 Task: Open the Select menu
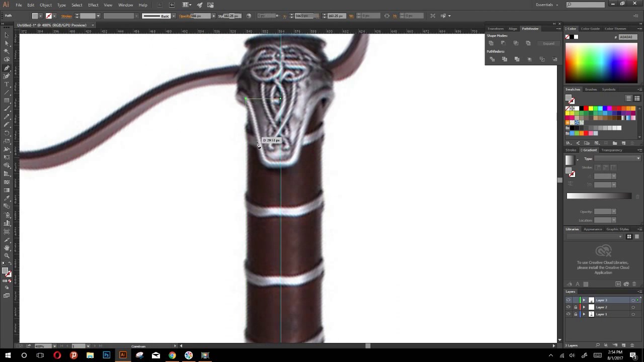(76, 5)
